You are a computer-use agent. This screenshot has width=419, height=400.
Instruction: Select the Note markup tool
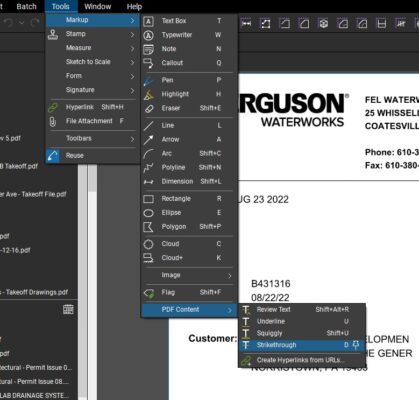click(x=189, y=49)
